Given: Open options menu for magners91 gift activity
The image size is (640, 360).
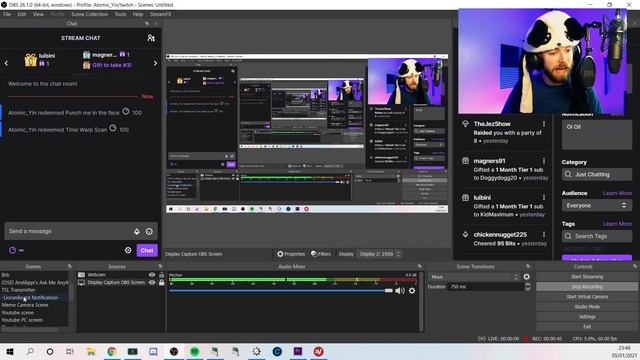Looking at the screenshot, I should 544,161.
